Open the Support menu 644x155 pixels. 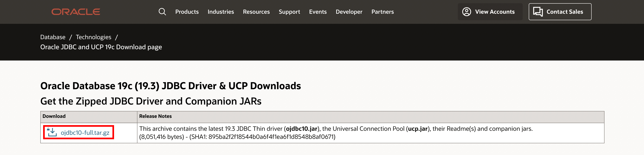(289, 12)
